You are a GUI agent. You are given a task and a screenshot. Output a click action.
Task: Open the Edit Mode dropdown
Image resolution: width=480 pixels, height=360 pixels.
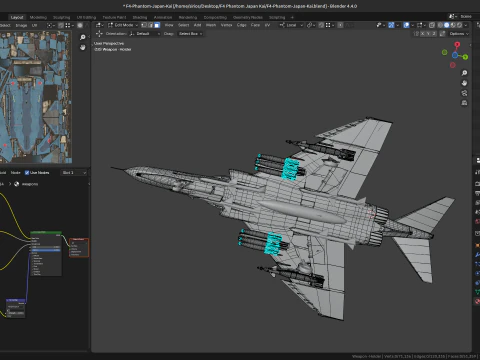pyautogui.click(x=123, y=25)
